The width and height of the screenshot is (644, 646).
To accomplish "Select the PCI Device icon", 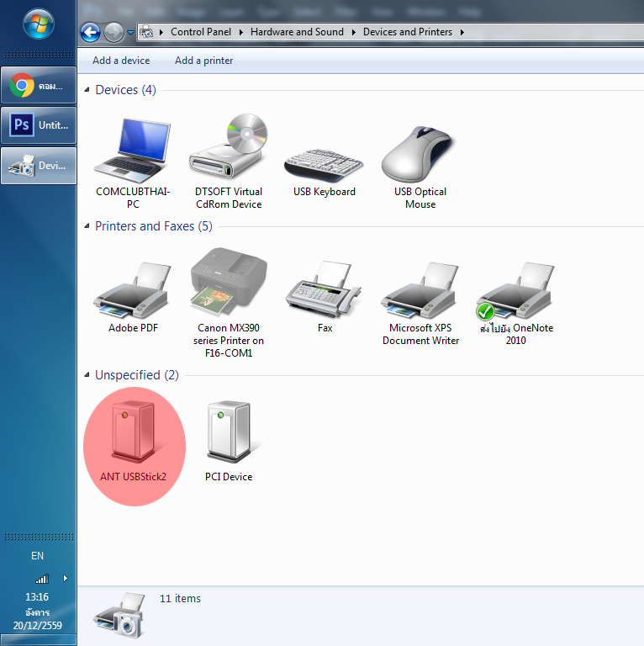I will (230, 432).
